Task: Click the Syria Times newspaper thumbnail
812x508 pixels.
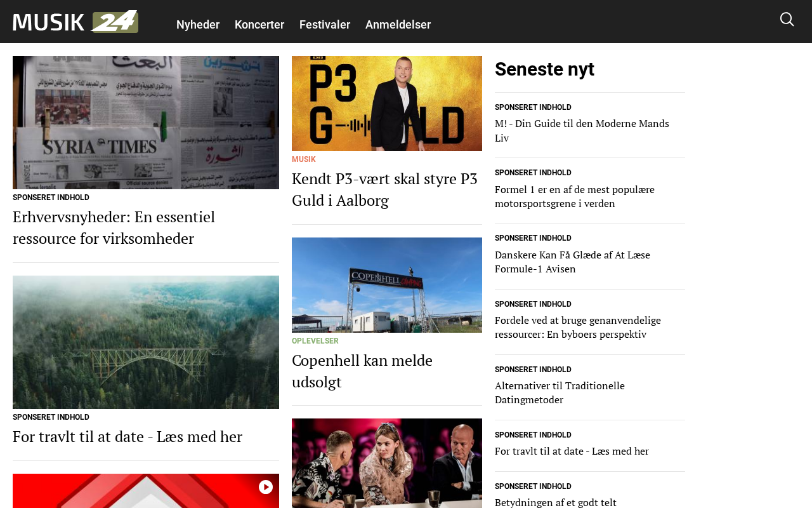Action: (x=146, y=123)
